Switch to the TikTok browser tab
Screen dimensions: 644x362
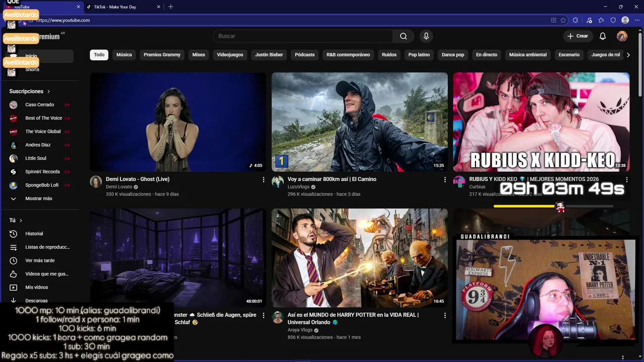(123, 7)
